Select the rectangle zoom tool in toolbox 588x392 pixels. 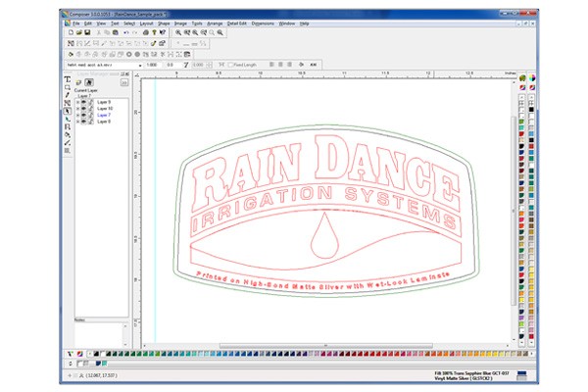67,87
